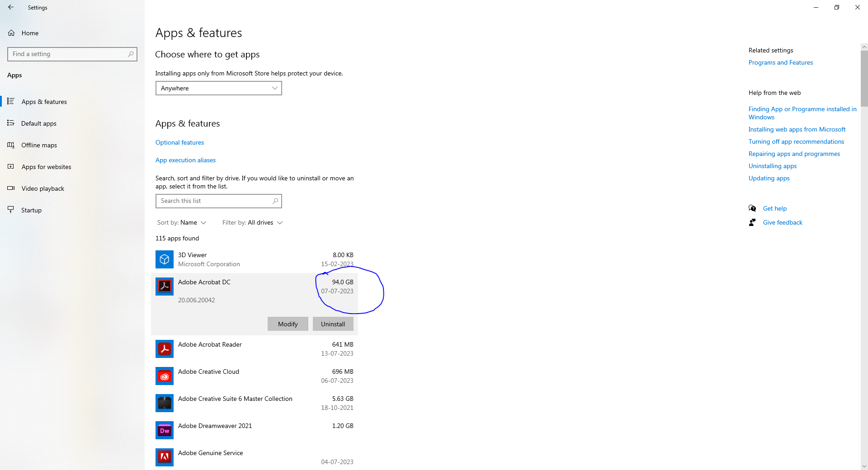Select the Adobe Genuine Service entry
This screenshot has height=470, width=868.
255,457
